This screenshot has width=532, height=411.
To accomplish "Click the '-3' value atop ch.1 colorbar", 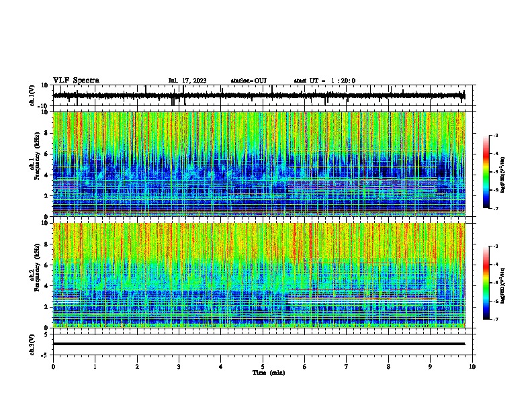I will [495, 136].
